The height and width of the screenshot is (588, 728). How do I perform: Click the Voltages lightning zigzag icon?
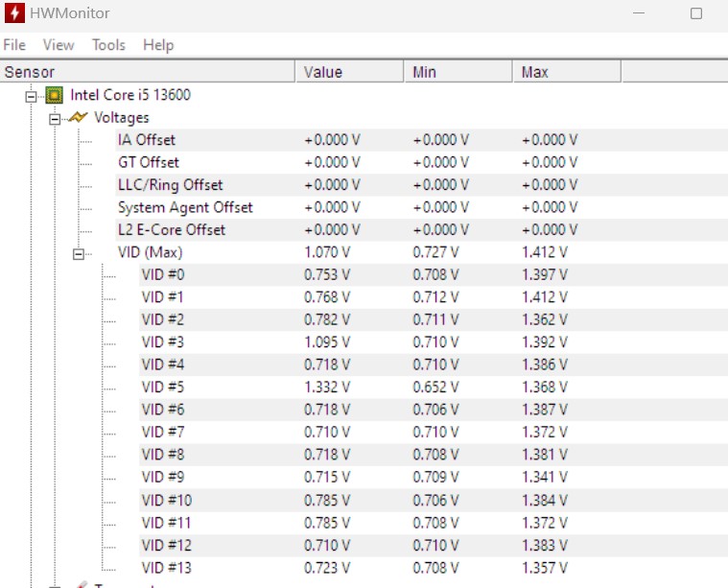click(78, 118)
